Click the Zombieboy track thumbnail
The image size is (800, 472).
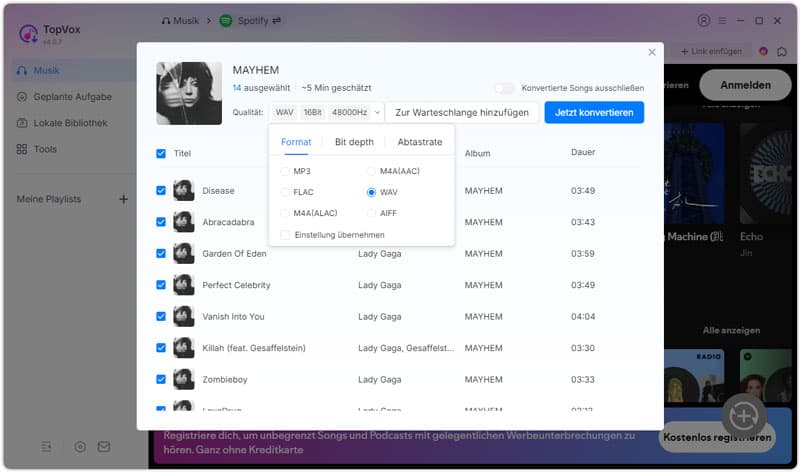click(x=184, y=380)
